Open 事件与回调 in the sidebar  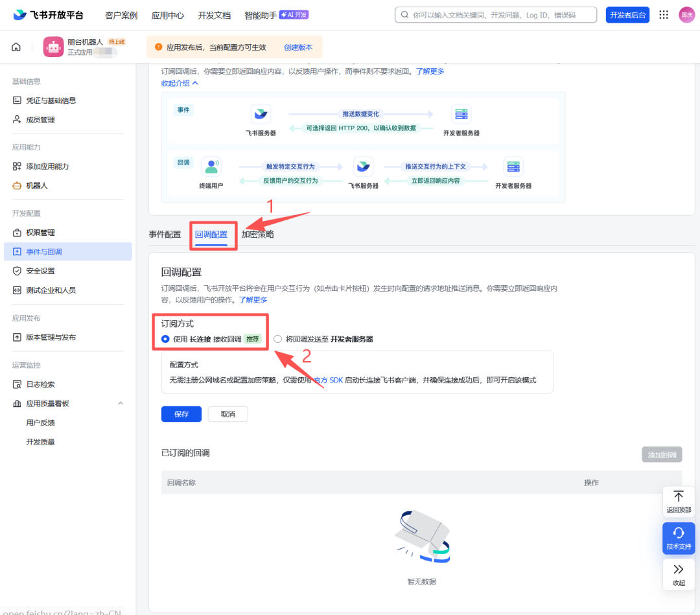68,251
